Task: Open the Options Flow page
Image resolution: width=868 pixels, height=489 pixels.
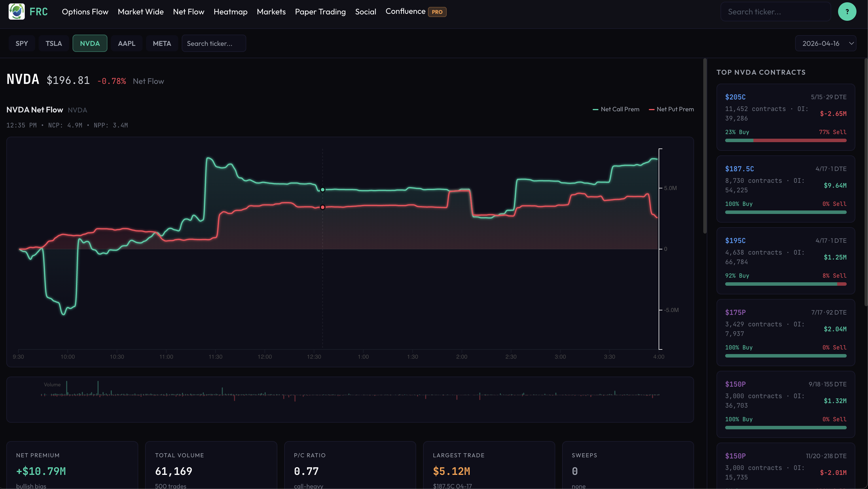Action: point(85,12)
